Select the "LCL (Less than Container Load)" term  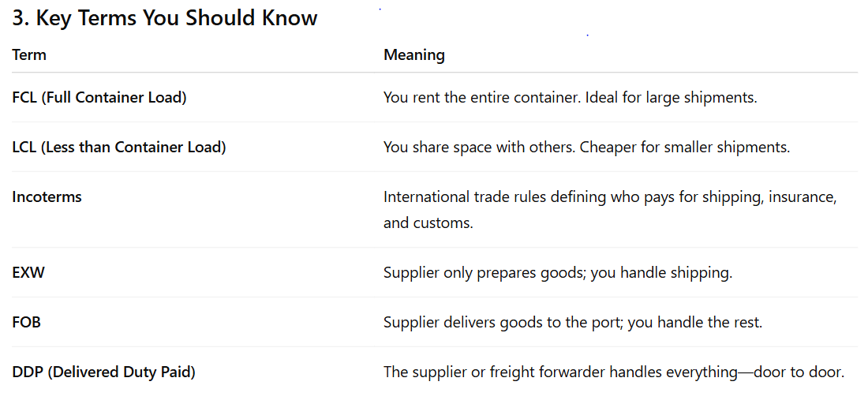[x=119, y=147]
